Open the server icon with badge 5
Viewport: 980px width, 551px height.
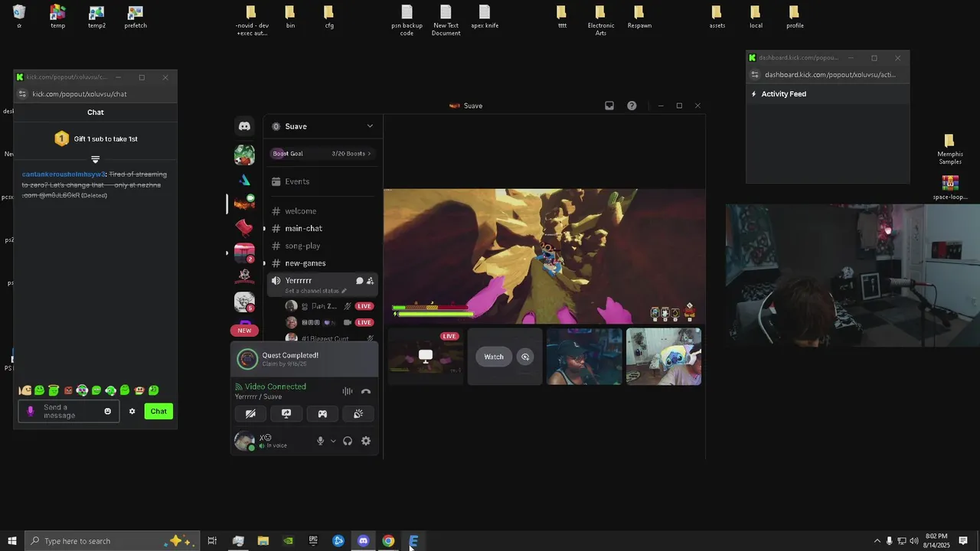244,302
